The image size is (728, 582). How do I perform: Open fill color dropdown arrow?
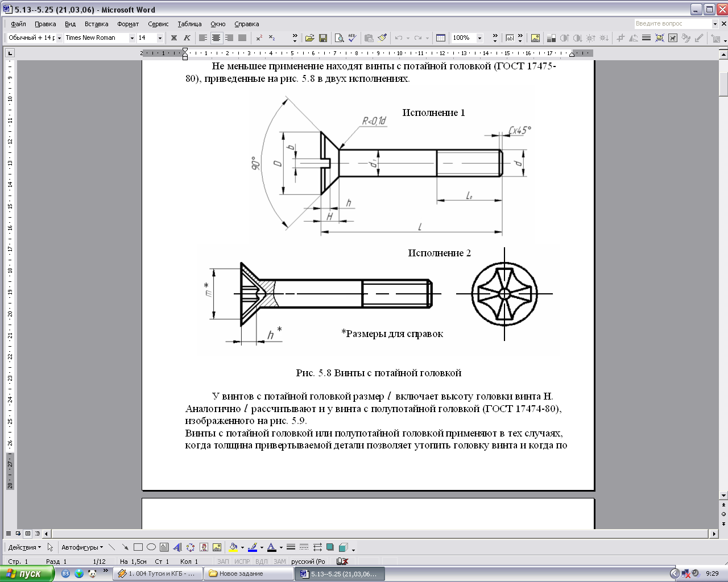click(242, 547)
